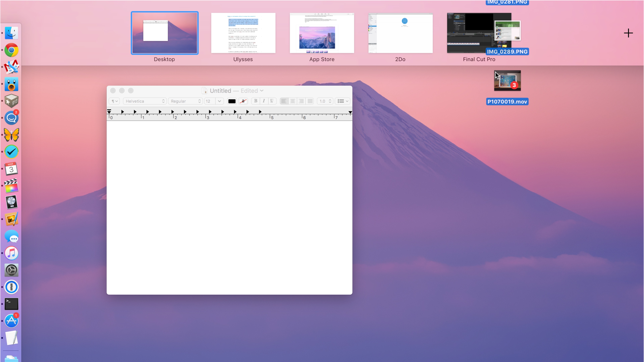Toggle italic formatting in TextEdit
644x362 pixels.
pos(263,101)
